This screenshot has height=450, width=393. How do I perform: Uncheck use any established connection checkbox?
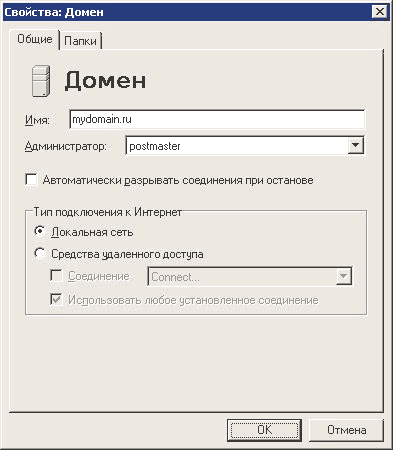point(56,299)
